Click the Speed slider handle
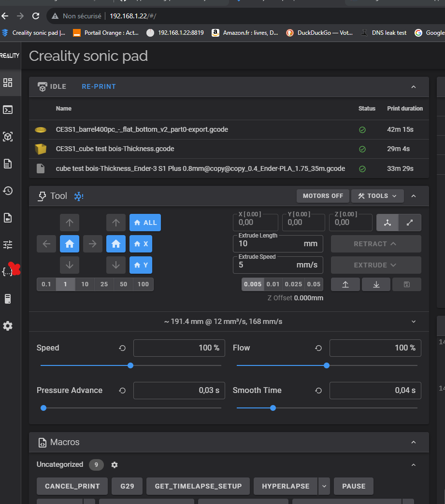 [x=130, y=365]
